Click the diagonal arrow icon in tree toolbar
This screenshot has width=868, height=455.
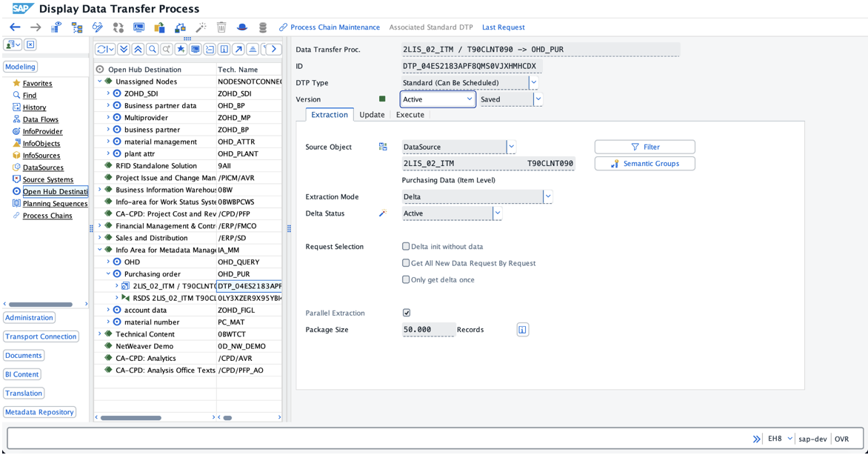[238, 50]
